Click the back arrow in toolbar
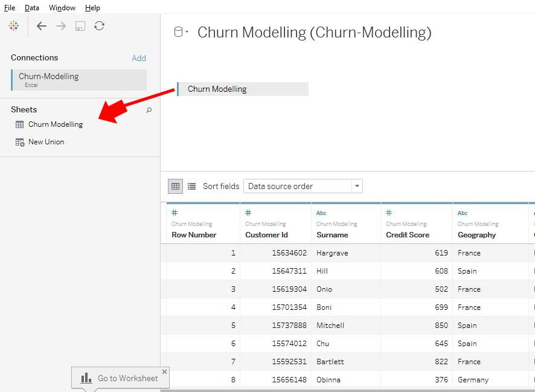 (x=41, y=26)
